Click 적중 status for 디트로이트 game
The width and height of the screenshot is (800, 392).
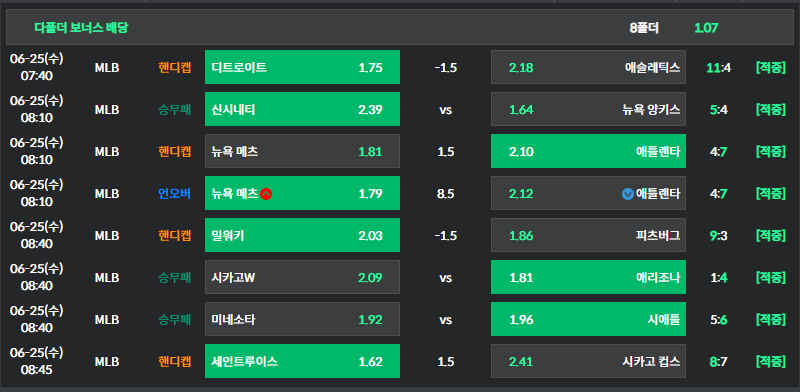tap(770, 67)
